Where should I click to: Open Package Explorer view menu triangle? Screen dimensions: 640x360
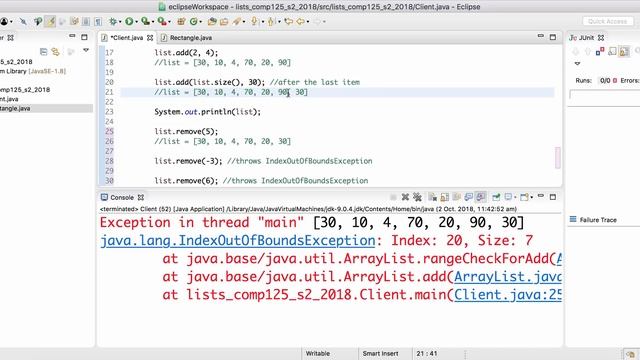(86, 51)
